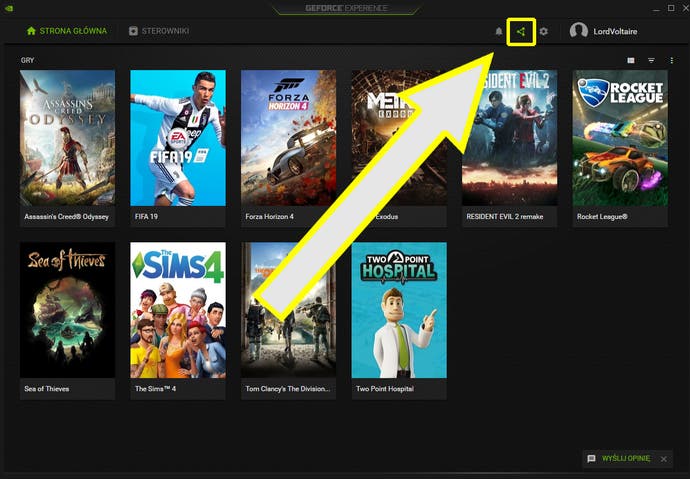Screen dimensions: 690x479
Task: Select the Forza Horizon 4 cover
Action: pos(288,138)
